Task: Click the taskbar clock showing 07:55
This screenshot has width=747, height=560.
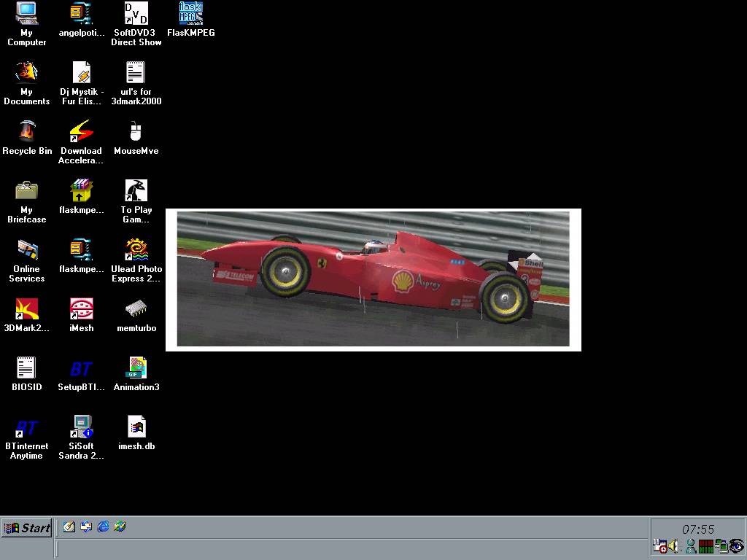Action: (x=697, y=529)
